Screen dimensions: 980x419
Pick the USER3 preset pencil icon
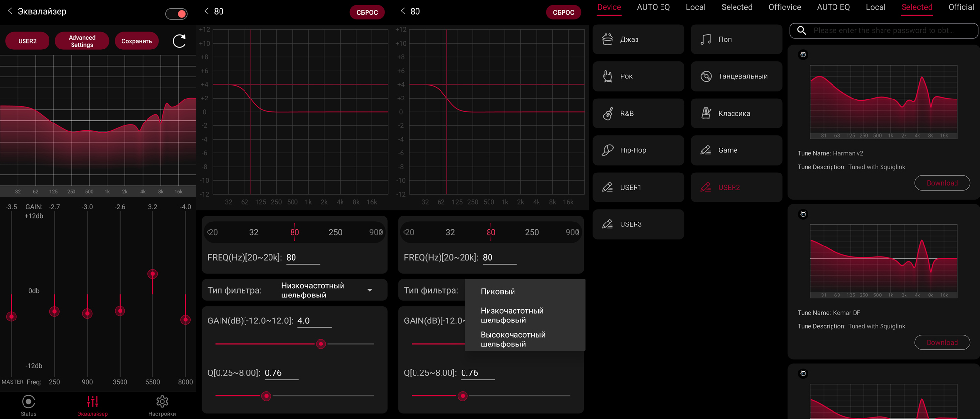point(608,224)
